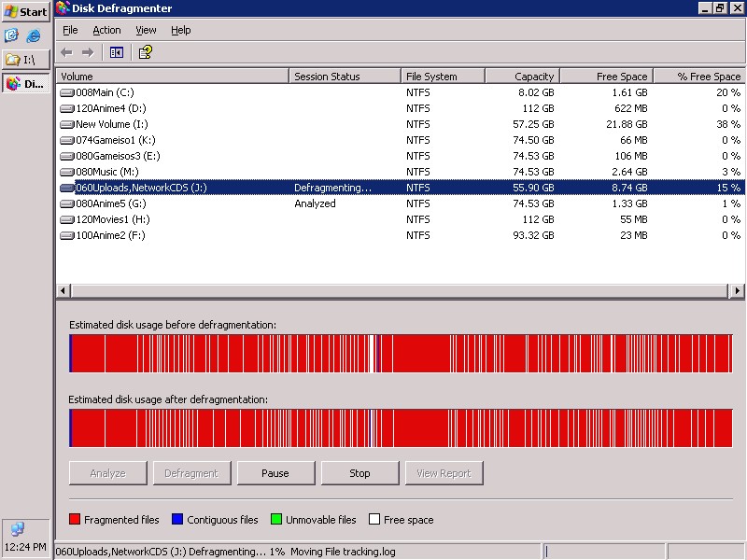This screenshot has width=747, height=560.
Task: Sort by the % Free Space column header
Action: click(x=699, y=77)
